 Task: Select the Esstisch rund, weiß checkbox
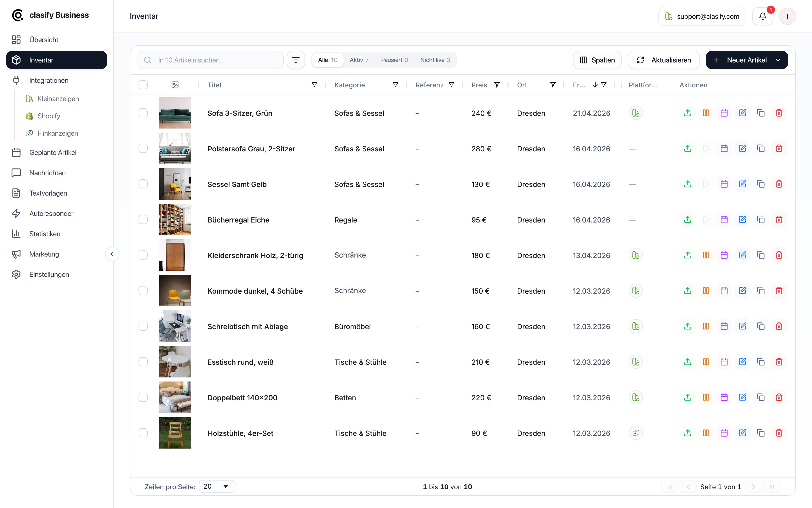pyautogui.click(x=143, y=362)
